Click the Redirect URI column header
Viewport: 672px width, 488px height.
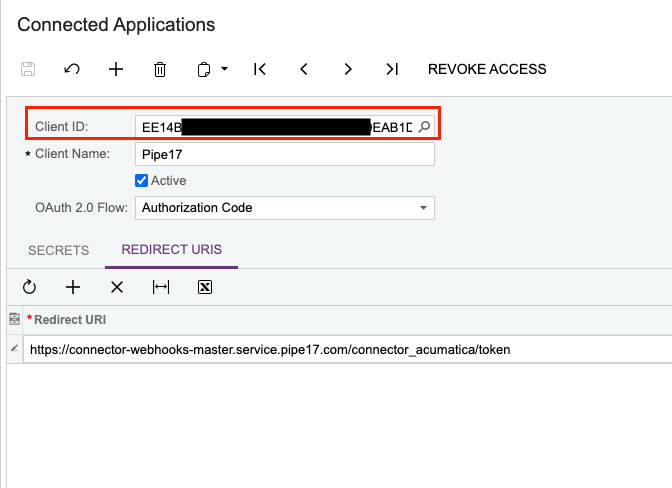(x=70, y=320)
